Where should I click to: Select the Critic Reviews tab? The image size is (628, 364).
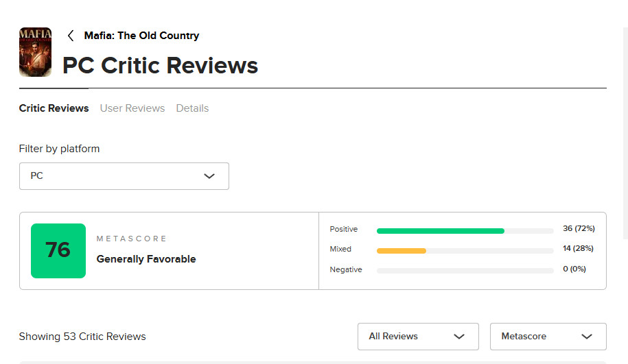pyautogui.click(x=54, y=108)
